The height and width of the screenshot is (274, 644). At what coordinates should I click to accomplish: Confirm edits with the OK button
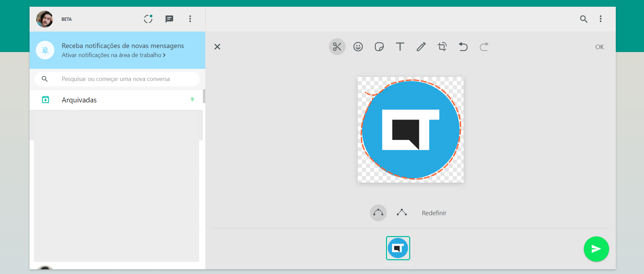[x=600, y=47]
